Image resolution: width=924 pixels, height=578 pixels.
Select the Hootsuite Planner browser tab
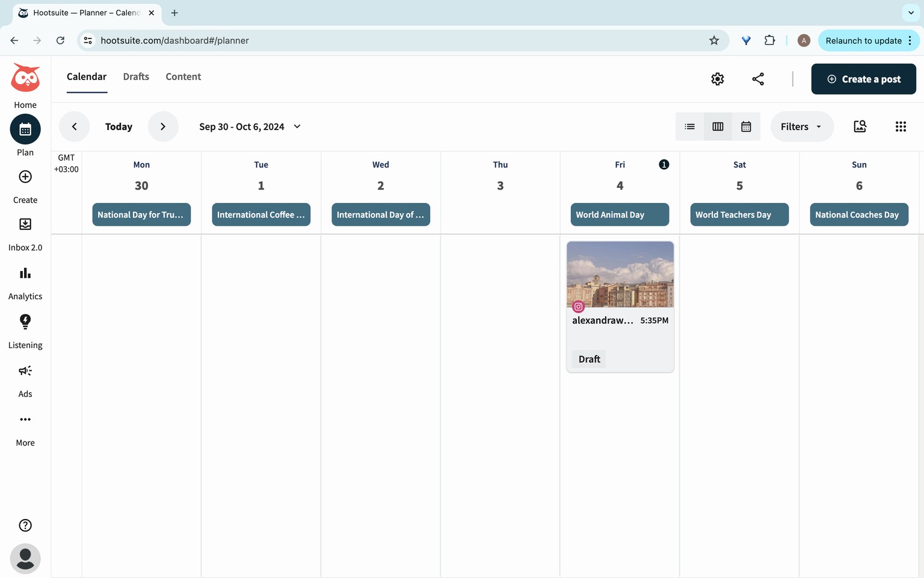[87, 13]
